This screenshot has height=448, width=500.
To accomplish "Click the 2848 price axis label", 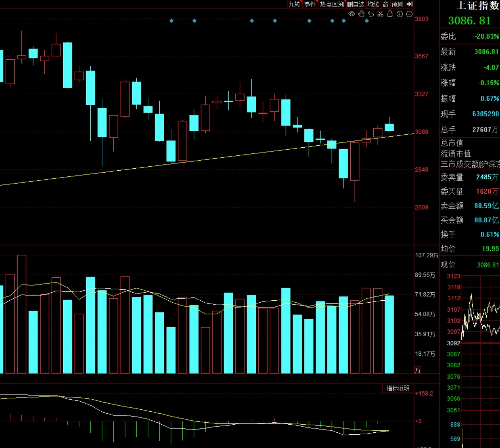I will coord(422,169).
